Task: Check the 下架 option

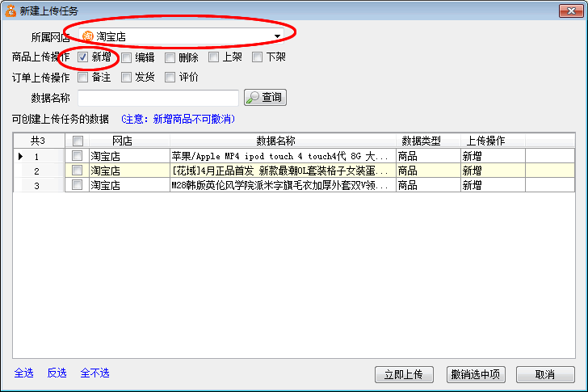Action: point(257,57)
